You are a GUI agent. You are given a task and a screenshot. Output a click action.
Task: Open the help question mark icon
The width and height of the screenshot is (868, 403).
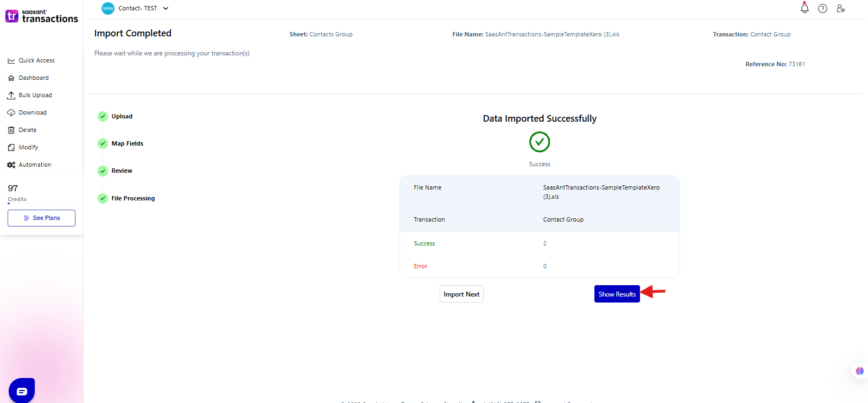coord(822,8)
